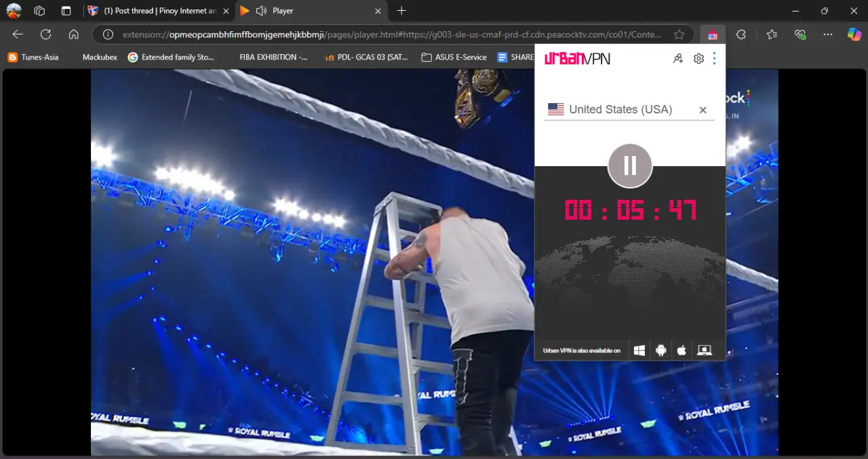Open the desktop download icon in Urban VPN
Viewport: 868px width, 459px height.
[x=705, y=351]
